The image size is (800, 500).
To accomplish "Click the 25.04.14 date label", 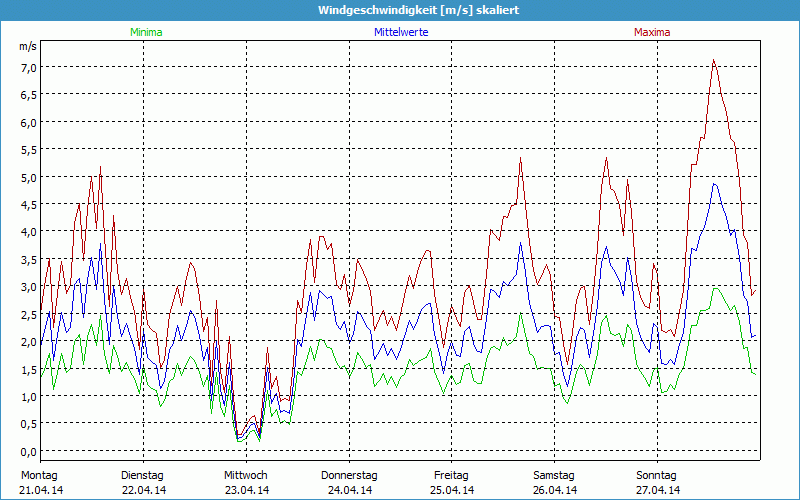I will [453, 490].
